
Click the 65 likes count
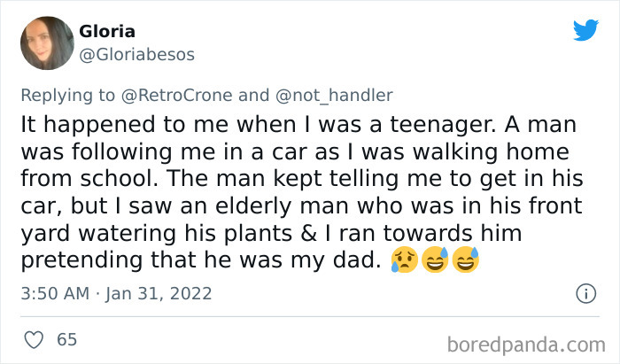66,338
